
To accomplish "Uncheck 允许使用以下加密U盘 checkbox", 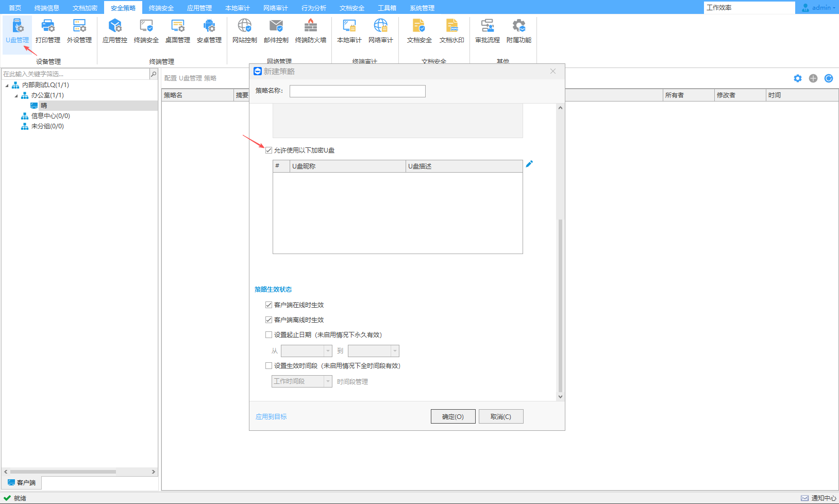I will (269, 150).
